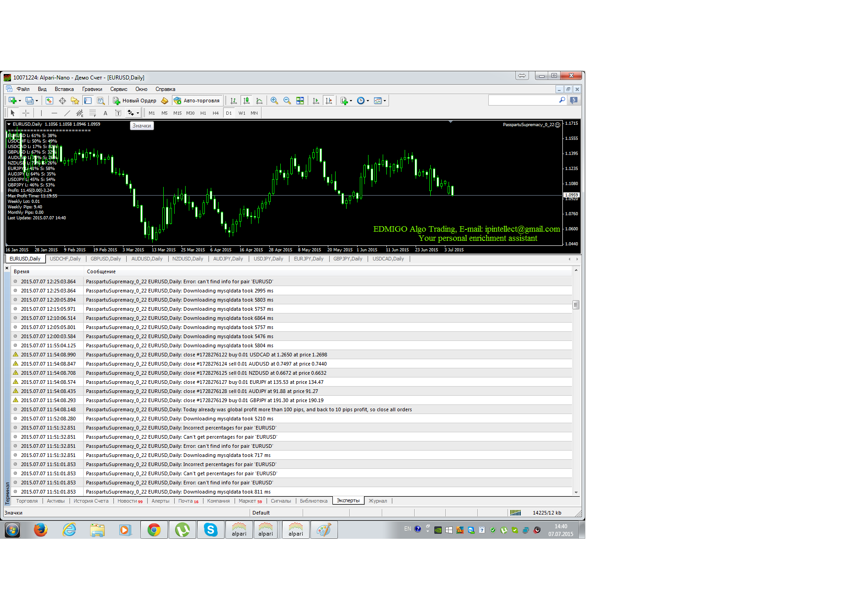The height and width of the screenshot is (616, 866).
Task: Open the indicators dropdown arrow
Action: click(351, 101)
